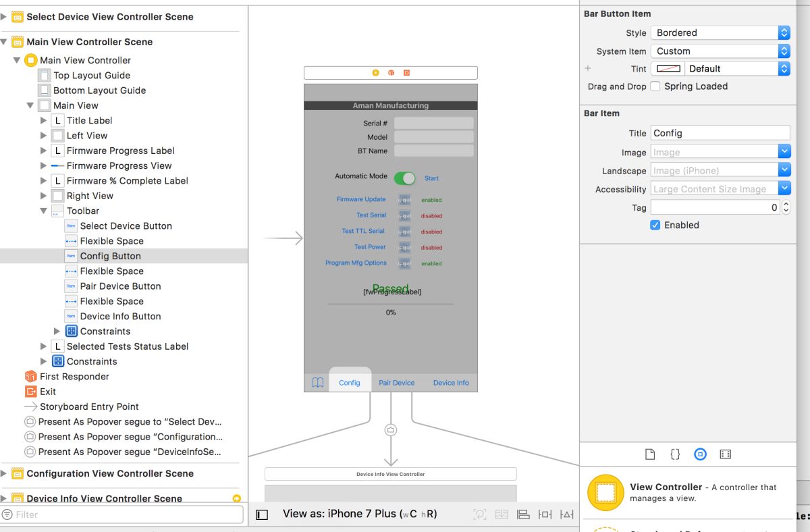Screen dimensions: 810x532
Task: Hide the document outline with the sidebar button
Action: (x=262, y=514)
